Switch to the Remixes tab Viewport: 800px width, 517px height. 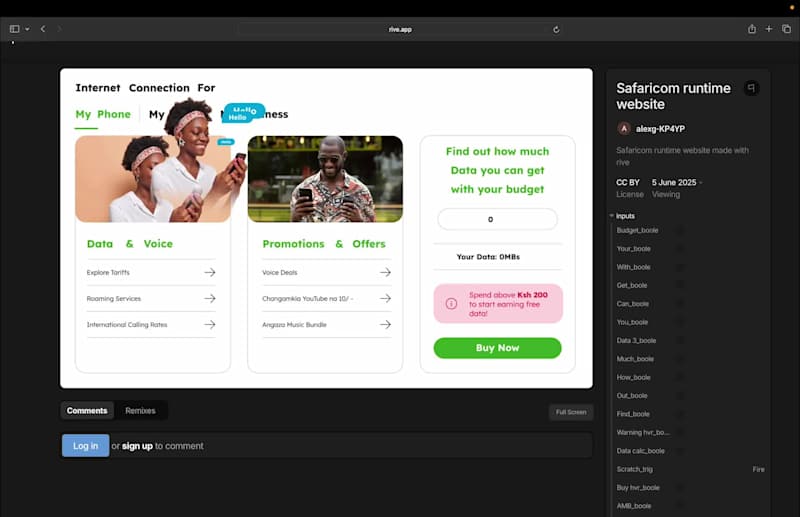click(140, 411)
